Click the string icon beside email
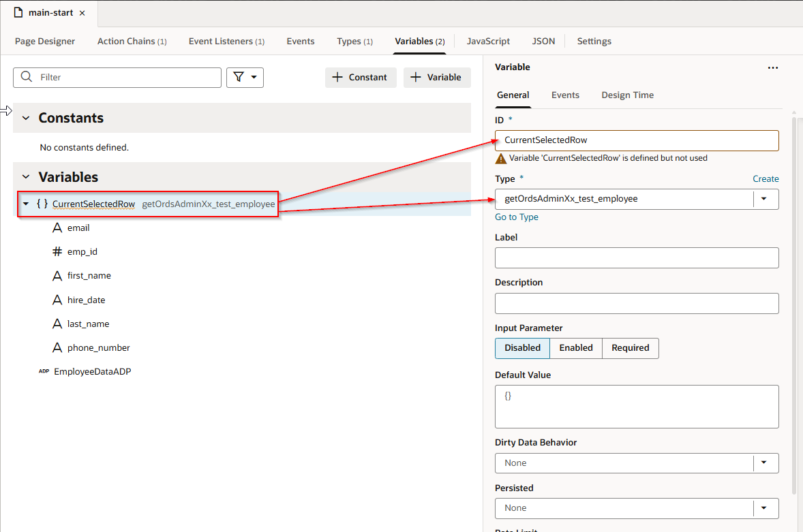The image size is (803, 532). point(57,228)
